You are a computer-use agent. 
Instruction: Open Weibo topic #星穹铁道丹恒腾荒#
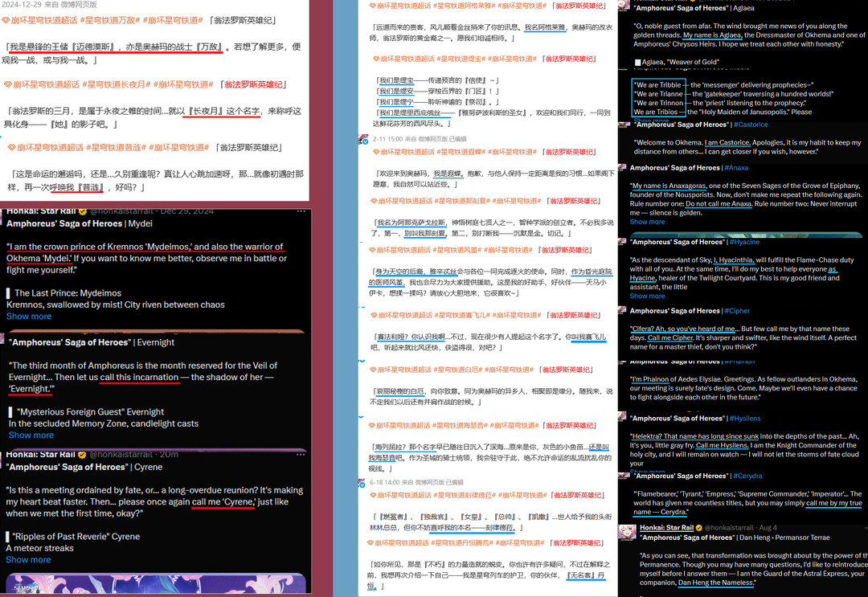[x=462, y=543]
